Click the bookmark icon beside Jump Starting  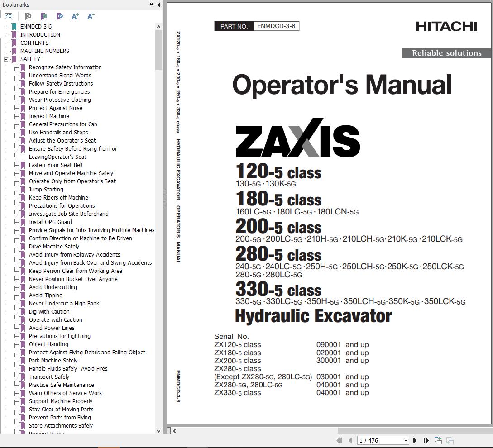pyautogui.click(x=23, y=189)
